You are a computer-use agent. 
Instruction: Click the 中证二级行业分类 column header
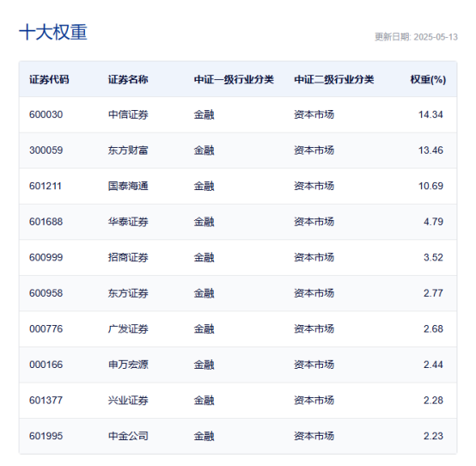click(x=334, y=80)
